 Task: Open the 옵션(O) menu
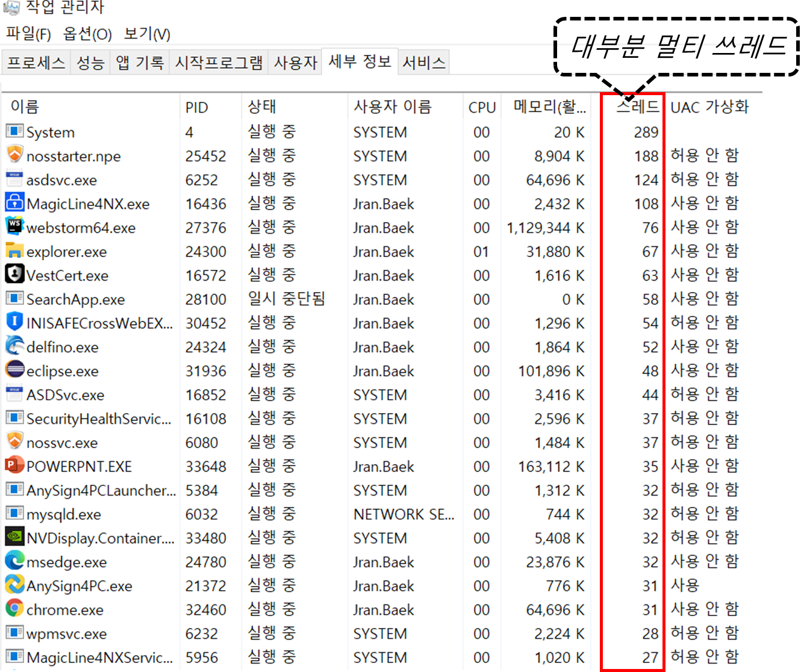(87, 34)
